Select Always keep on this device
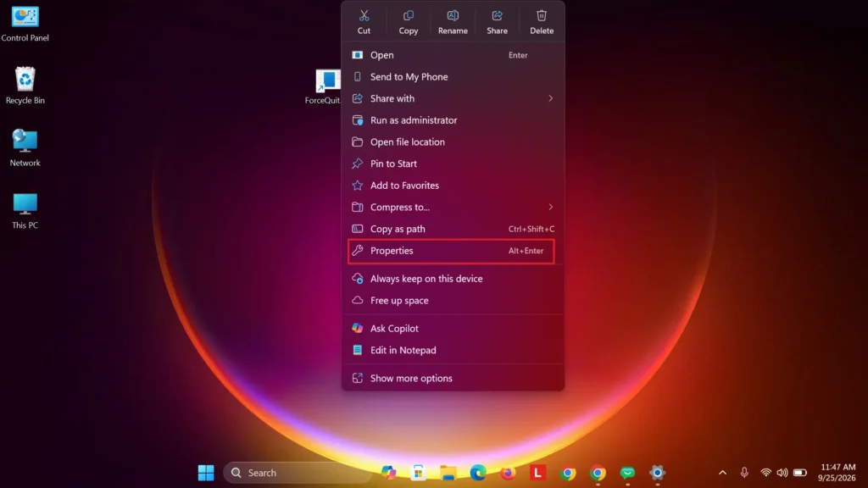868x488 pixels. tap(452, 279)
